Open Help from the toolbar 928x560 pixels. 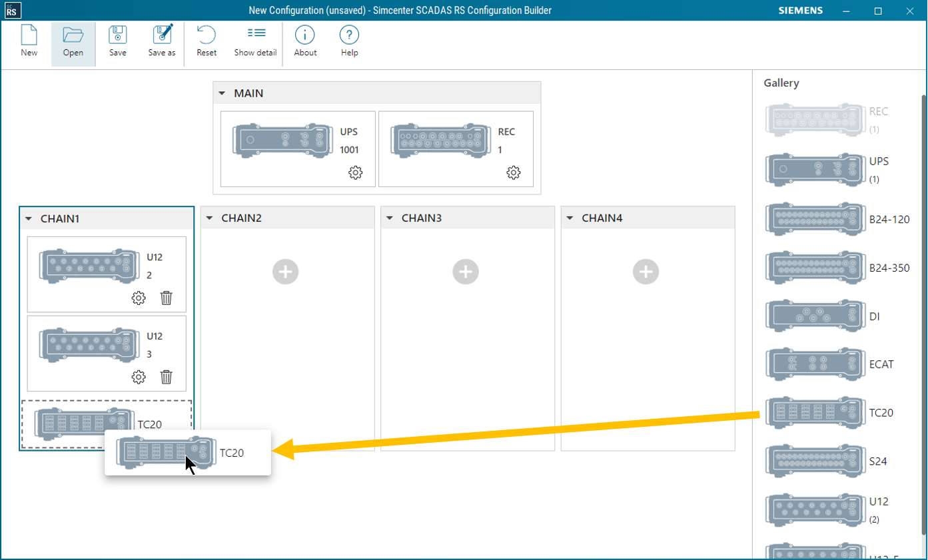[x=350, y=41]
